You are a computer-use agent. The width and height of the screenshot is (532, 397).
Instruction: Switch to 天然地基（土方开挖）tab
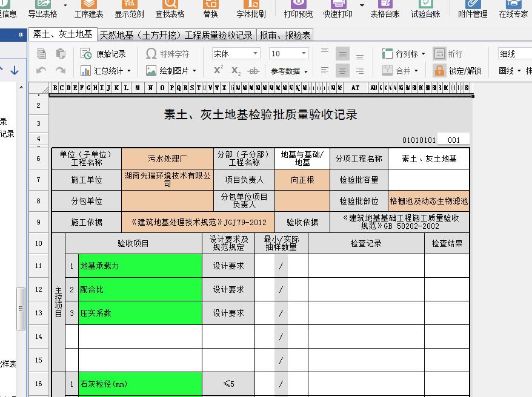click(x=176, y=35)
